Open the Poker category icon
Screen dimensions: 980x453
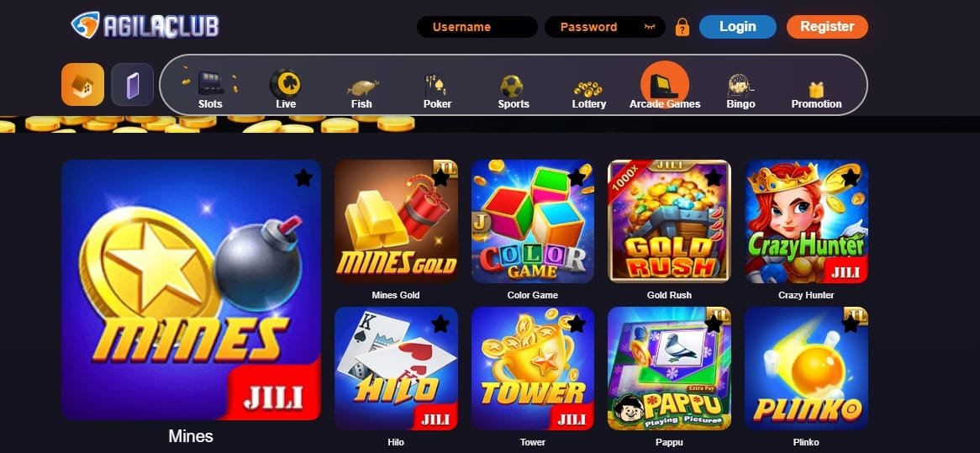pos(437,85)
